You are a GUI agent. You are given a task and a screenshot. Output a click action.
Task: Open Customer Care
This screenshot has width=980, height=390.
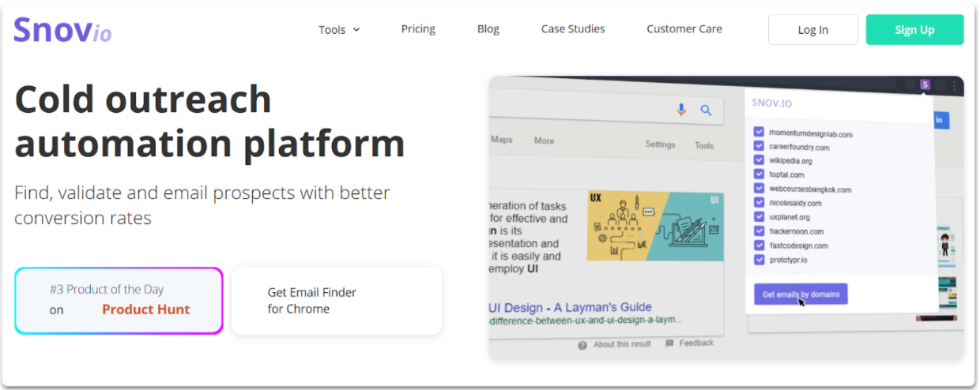[x=684, y=29]
